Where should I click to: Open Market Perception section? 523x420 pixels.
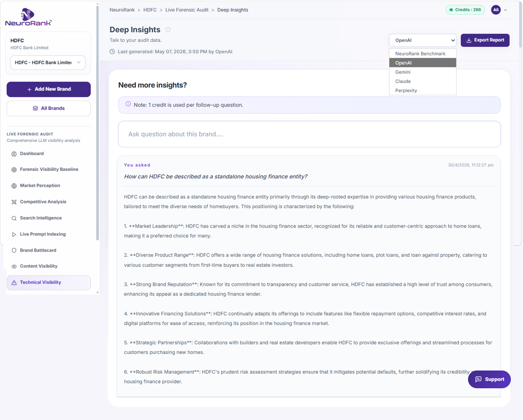(48, 186)
